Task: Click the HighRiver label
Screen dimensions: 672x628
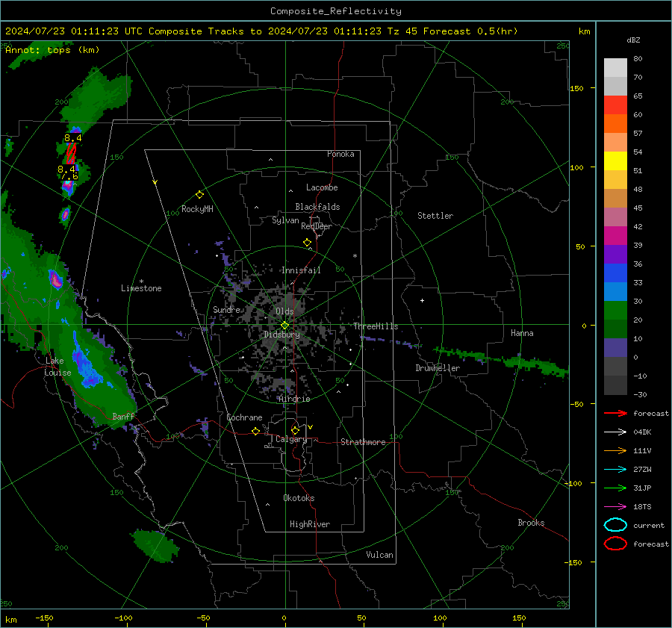Action: [x=310, y=524]
